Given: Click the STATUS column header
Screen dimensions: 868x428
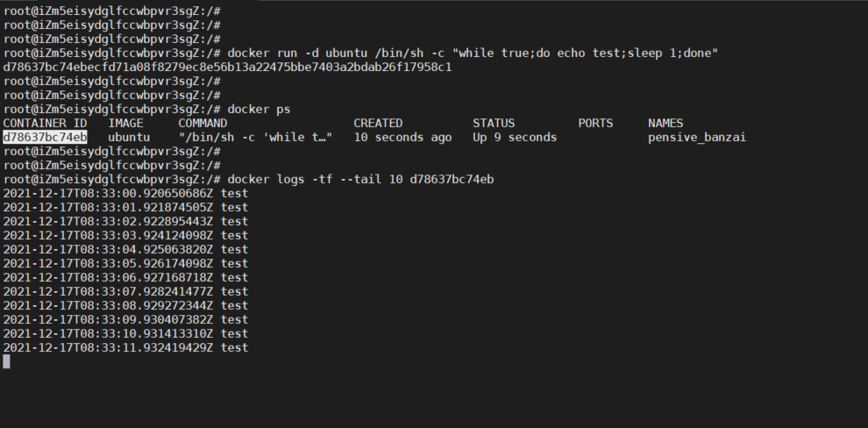Looking at the screenshot, I should (x=494, y=123).
